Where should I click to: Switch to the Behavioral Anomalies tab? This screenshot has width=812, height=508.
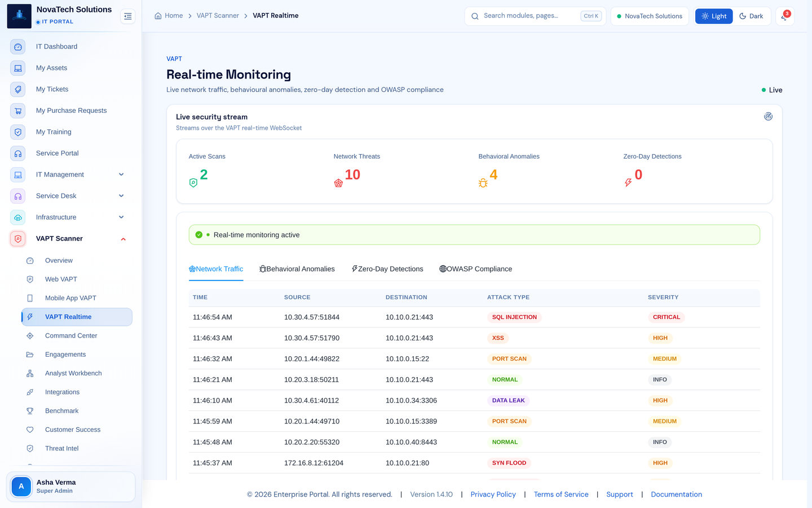pyautogui.click(x=297, y=269)
